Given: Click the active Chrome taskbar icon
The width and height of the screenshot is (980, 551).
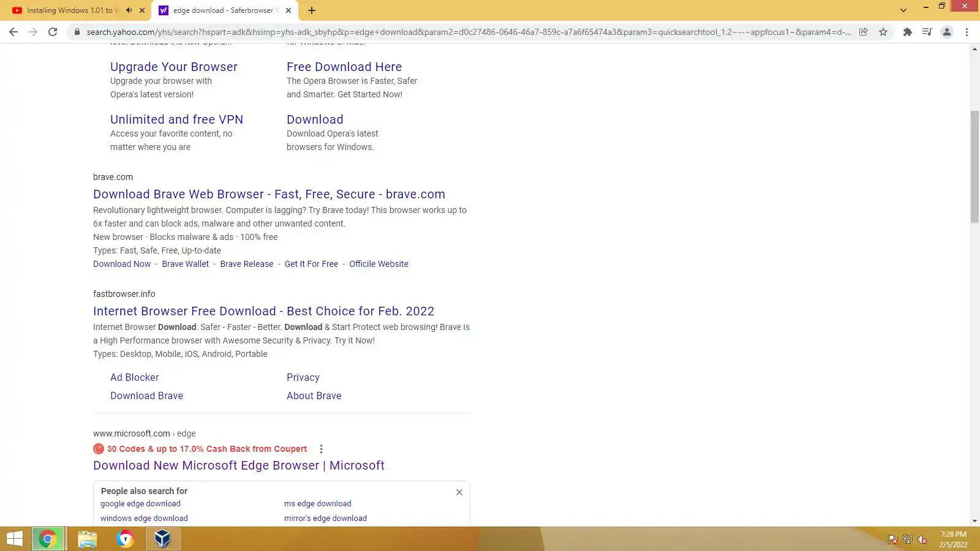Looking at the screenshot, I should [48, 539].
